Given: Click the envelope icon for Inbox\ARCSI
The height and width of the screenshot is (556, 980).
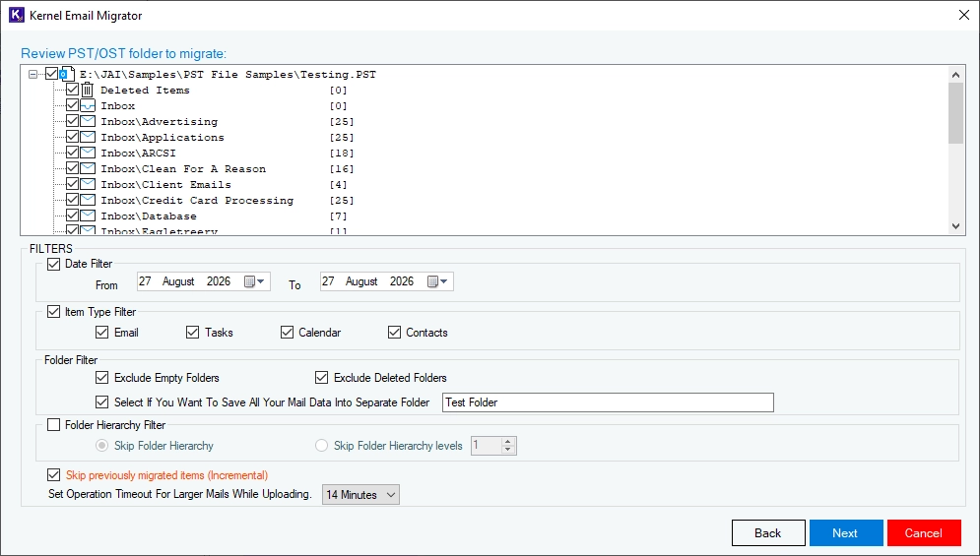Looking at the screenshot, I should click(88, 153).
